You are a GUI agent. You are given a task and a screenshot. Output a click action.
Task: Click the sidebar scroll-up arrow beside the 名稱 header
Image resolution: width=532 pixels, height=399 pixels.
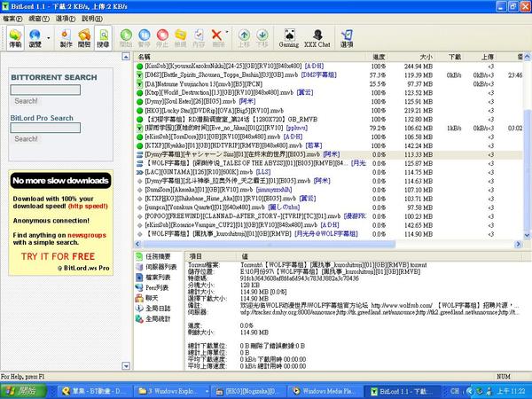tap(126, 57)
